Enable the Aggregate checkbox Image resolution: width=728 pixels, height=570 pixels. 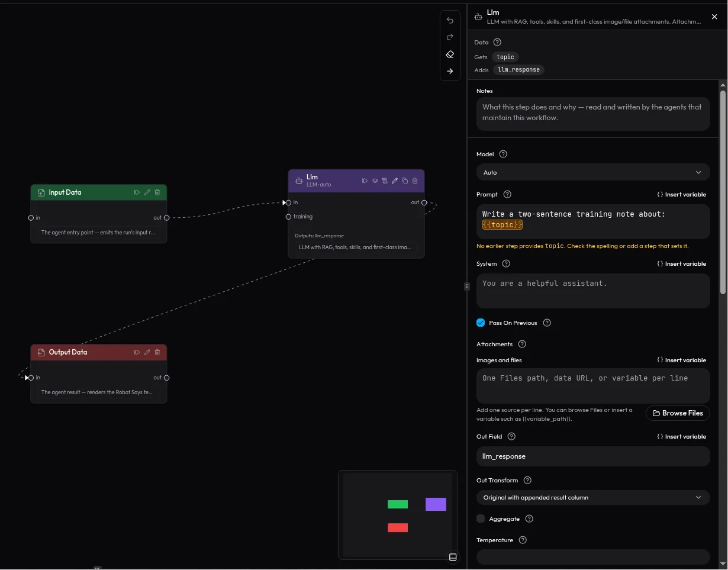click(x=481, y=519)
